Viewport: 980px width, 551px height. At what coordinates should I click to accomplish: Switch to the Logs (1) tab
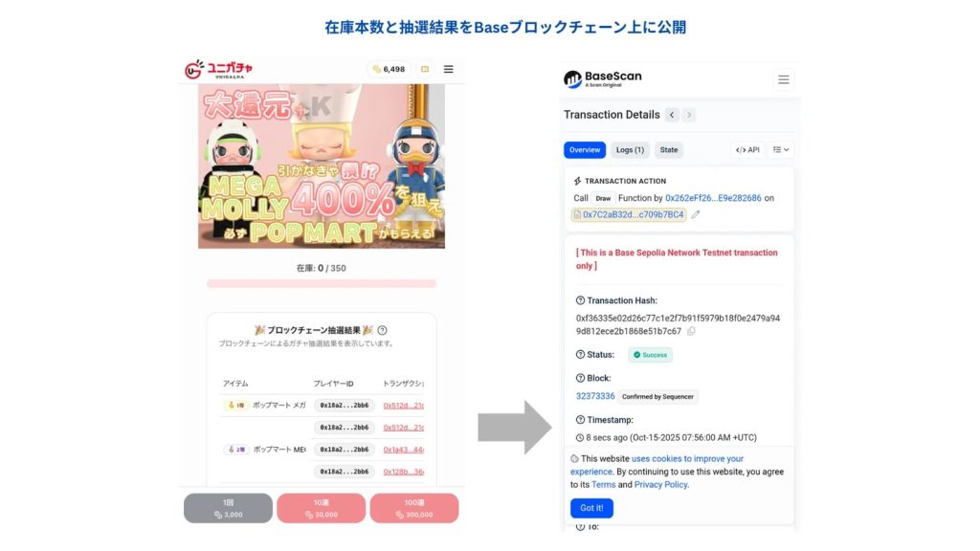[x=630, y=150]
